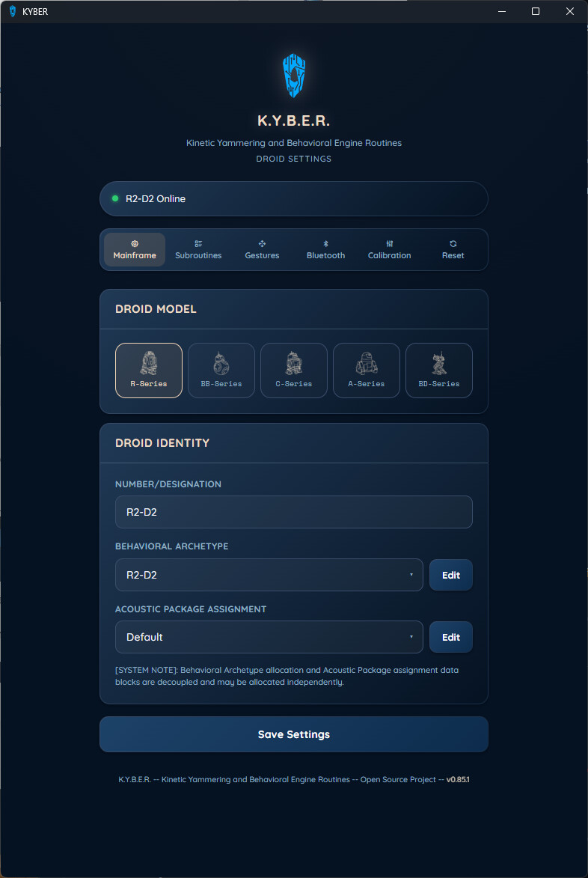Image resolution: width=588 pixels, height=878 pixels.
Task: Click the Save Settings button
Action: coord(294,734)
